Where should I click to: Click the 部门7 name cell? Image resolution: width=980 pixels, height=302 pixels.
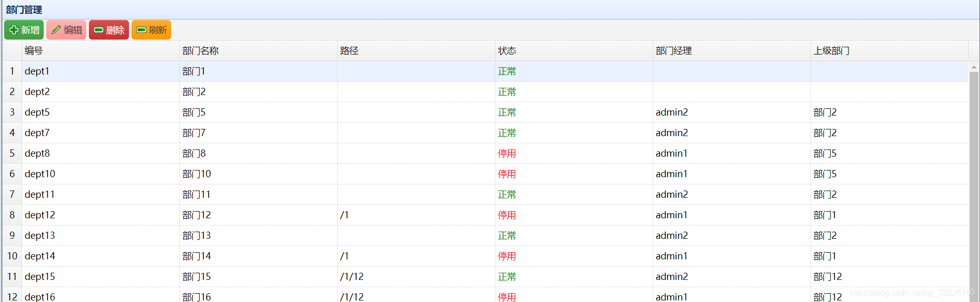[x=258, y=133]
